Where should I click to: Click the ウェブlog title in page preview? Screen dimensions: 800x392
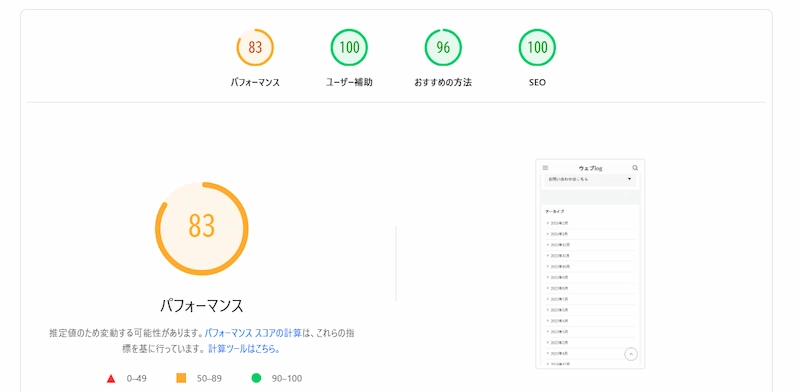click(x=590, y=168)
